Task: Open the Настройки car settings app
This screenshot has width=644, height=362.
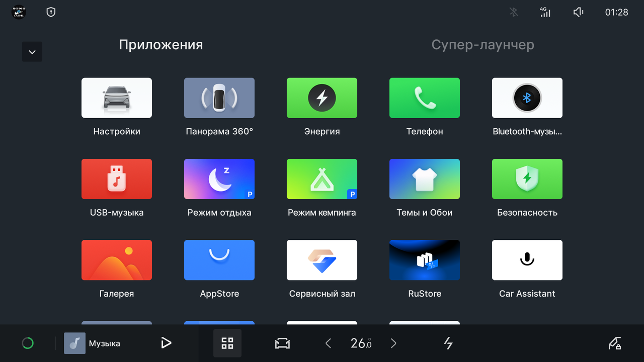Action: pos(117,98)
